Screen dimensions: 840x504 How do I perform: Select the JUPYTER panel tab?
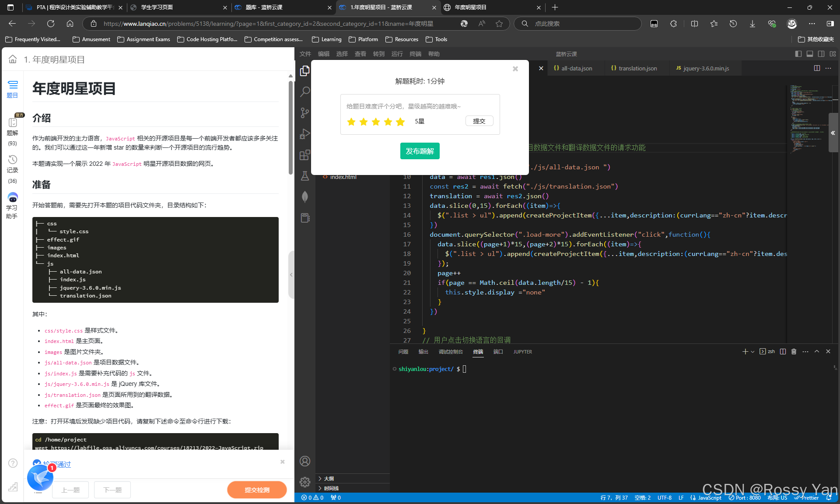[522, 351]
